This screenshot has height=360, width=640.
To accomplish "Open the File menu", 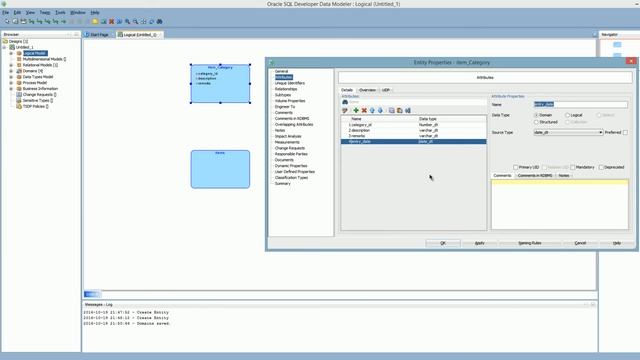I will [x=5, y=13].
